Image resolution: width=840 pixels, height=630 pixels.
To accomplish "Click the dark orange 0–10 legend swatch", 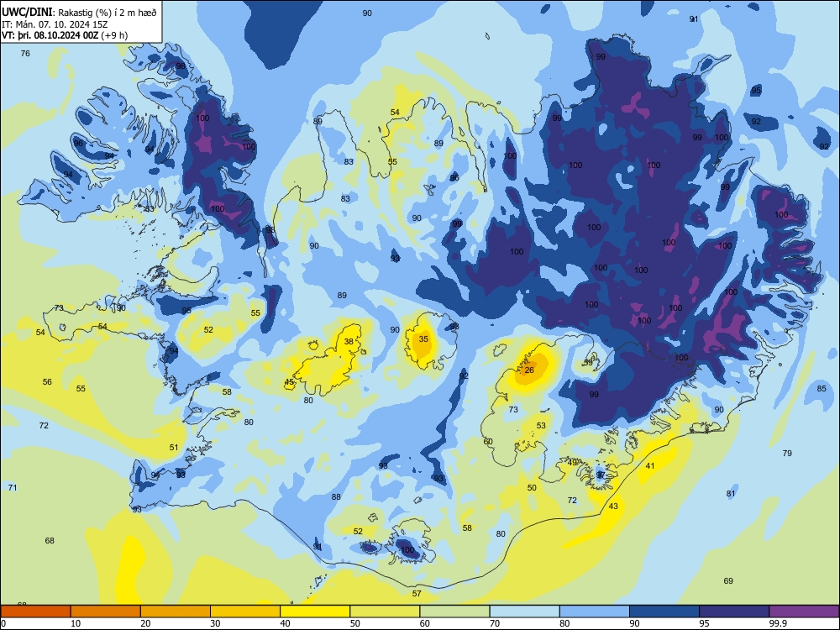I will click(35, 612).
